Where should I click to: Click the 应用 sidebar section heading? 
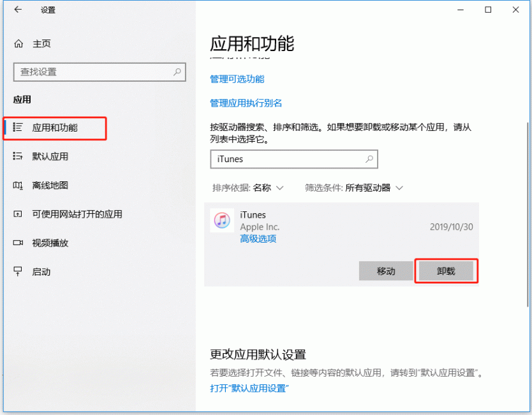(x=22, y=100)
